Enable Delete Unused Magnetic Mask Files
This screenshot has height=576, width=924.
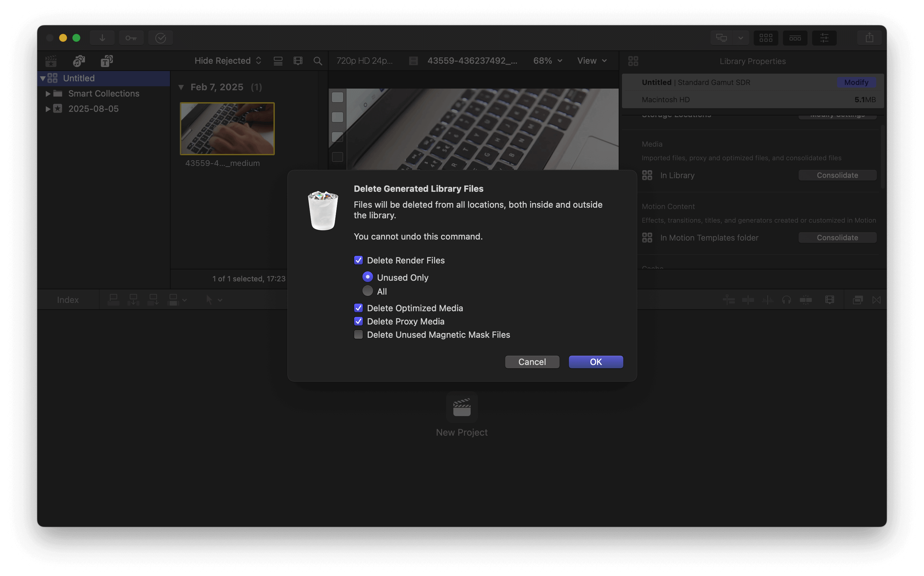pos(358,334)
